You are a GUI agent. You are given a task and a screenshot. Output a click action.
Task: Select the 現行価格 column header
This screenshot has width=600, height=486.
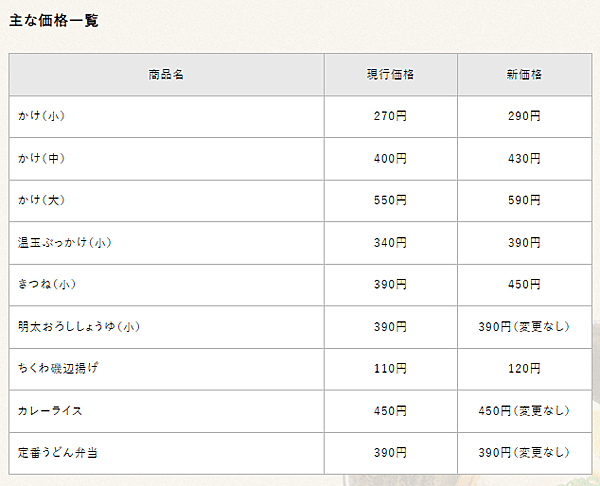tap(390, 74)
